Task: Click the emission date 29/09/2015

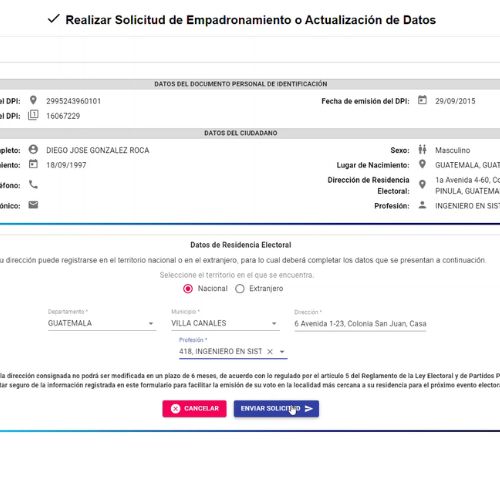Action: pyautogui.click(x=455, y=101)
